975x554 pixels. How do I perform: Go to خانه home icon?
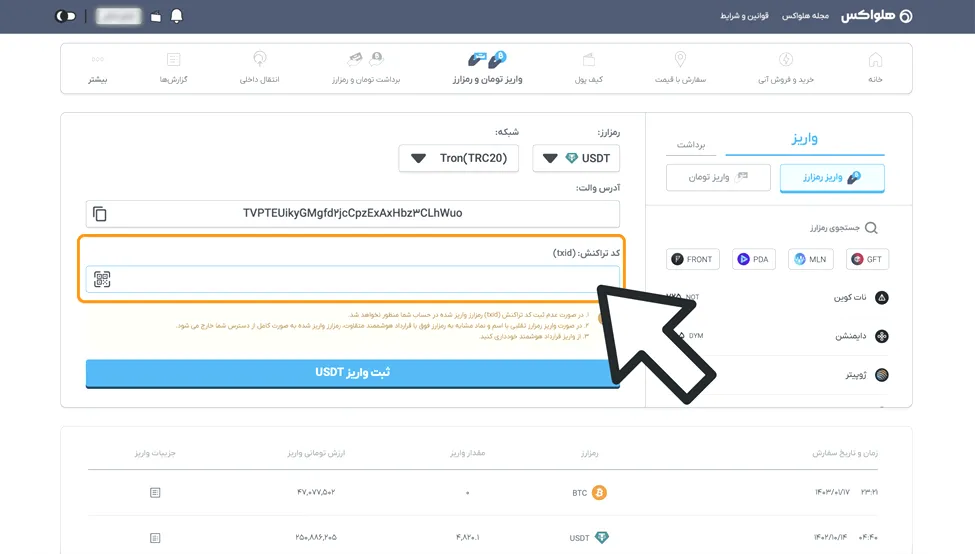pyautogui.click(x=875, y=60)
